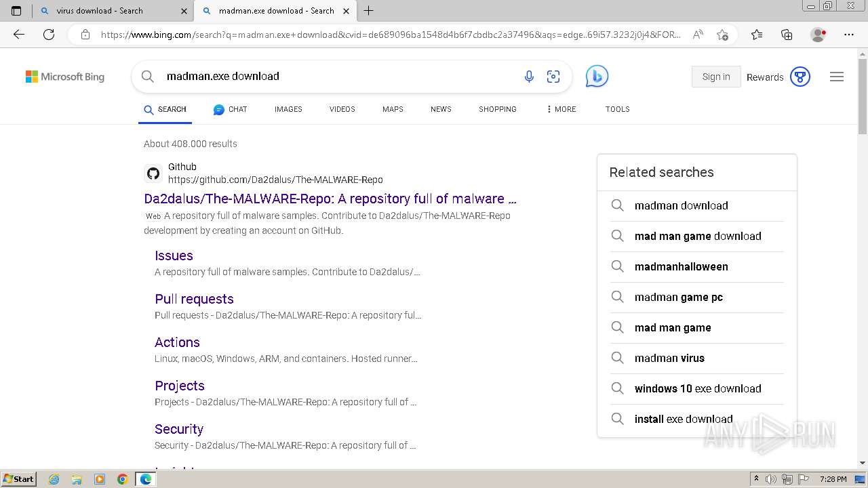Launch Chrome from taskbar
868x488 pixels.
click(x=122, y=479)
